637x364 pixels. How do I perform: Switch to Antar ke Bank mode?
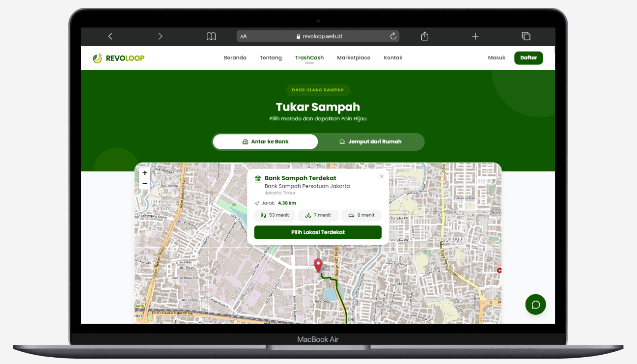click(266, 141)
